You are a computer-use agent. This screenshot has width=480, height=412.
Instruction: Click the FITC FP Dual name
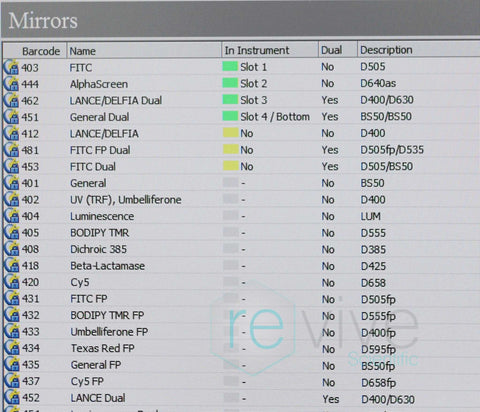[x=100, y=150]
